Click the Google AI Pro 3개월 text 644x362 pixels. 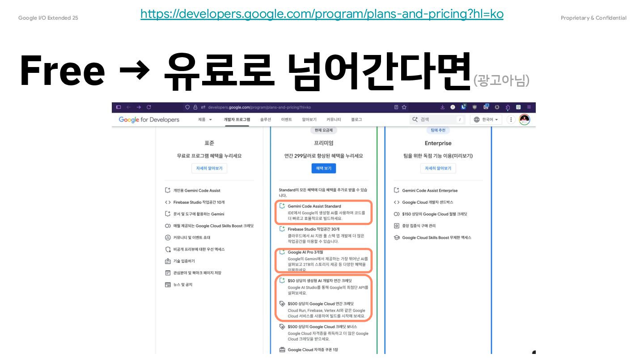pos(305,252)
